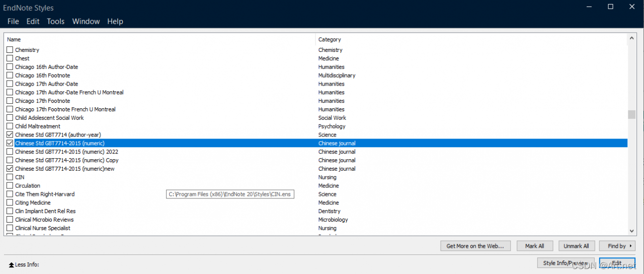Screen dimensions: 644x274
Task: Check the CIN style checkbox
Action: tap(10, 177)
